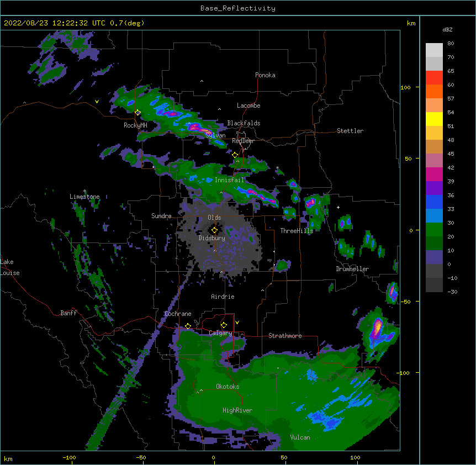Click the yellow diamond marker below RedDeer
The height and width of the screenshot is (465, 476).
(x=235, y=155)
